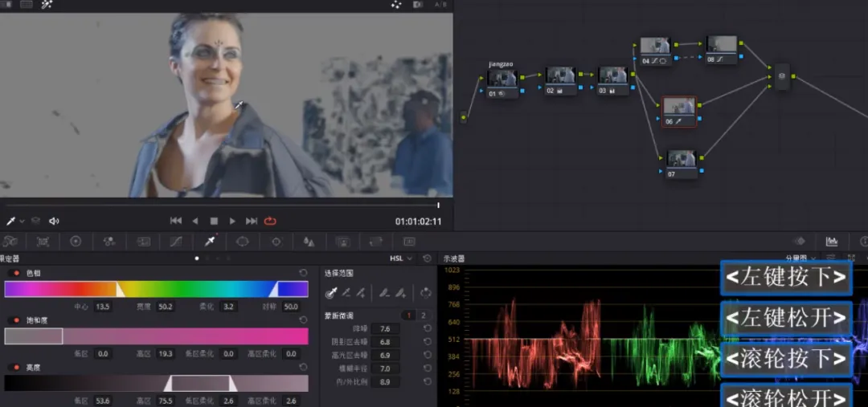Open the Sizing palette

point(376,242)
